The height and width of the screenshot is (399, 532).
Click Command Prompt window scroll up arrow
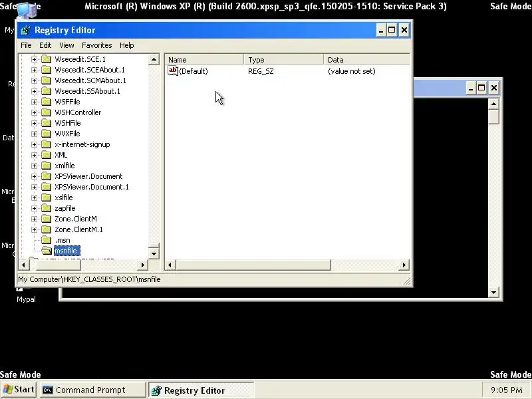tap(493, 104)
